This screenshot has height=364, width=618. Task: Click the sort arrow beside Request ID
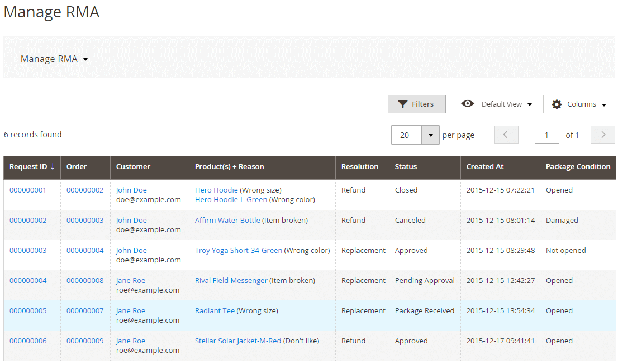click(53, 166)
